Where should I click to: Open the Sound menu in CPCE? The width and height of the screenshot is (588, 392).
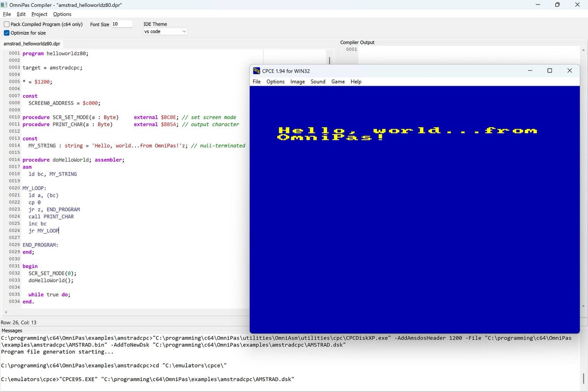coord(318,81)
